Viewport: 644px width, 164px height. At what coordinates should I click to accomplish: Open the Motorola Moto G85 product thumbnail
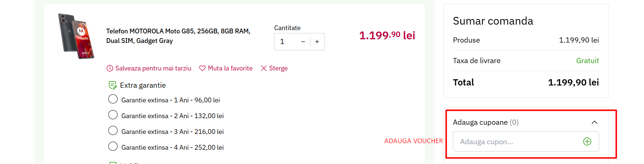click(x=76, y=36)
